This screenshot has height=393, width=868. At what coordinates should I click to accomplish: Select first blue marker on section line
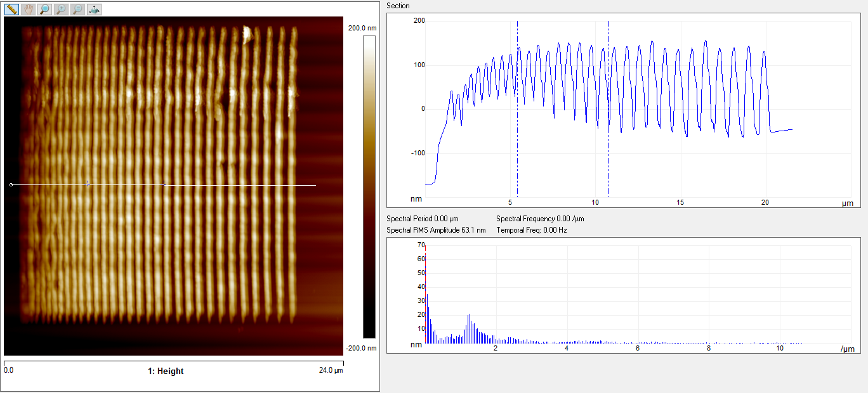(88, 184)
